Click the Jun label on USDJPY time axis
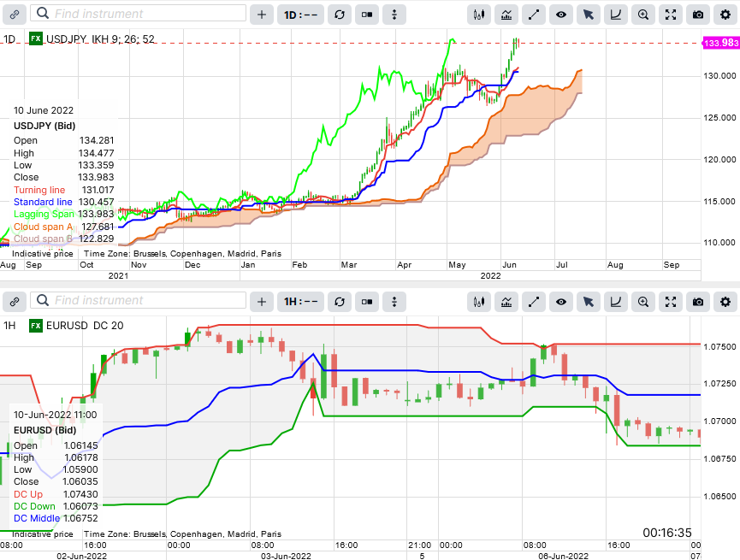 coord(509,265)
